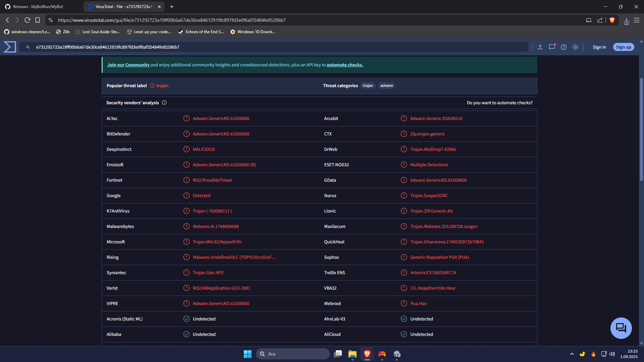Close the VirusTotal tab
The height and width of the screenshot is (362, 644).
pyautogui.click(x=159, y=7)
